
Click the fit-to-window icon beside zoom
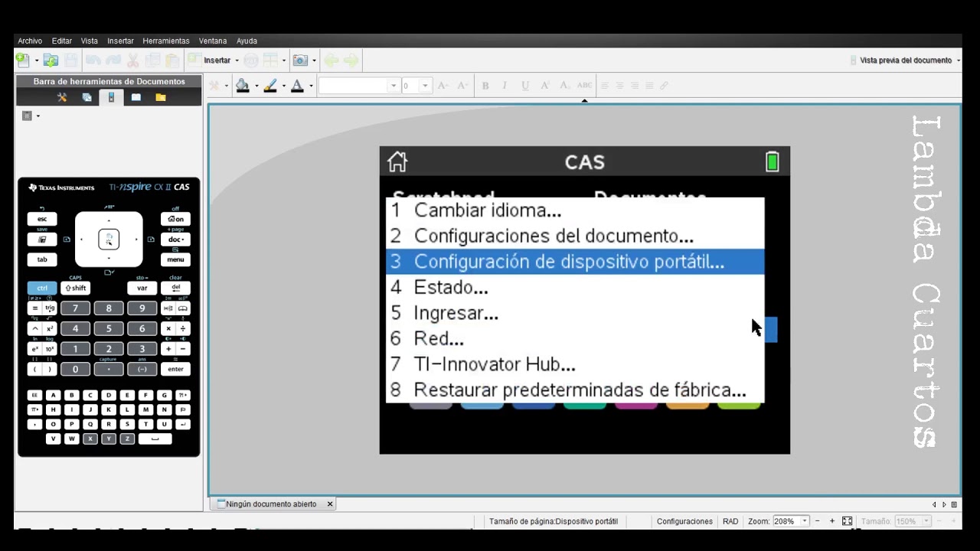coord(847,521)
